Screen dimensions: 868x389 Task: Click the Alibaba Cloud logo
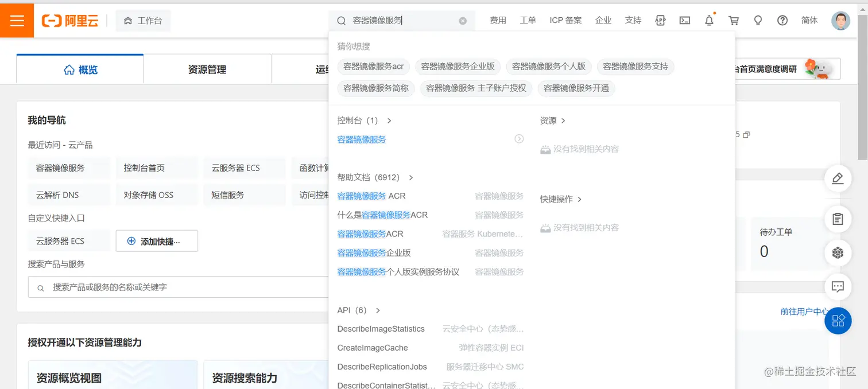[70, 21]
